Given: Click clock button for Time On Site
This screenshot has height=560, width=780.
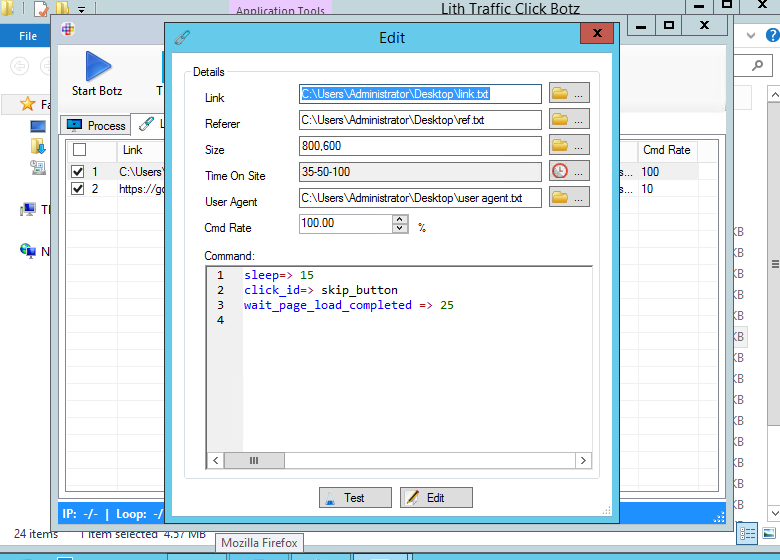Looking at the screenshot, I should tap(568, 172).
